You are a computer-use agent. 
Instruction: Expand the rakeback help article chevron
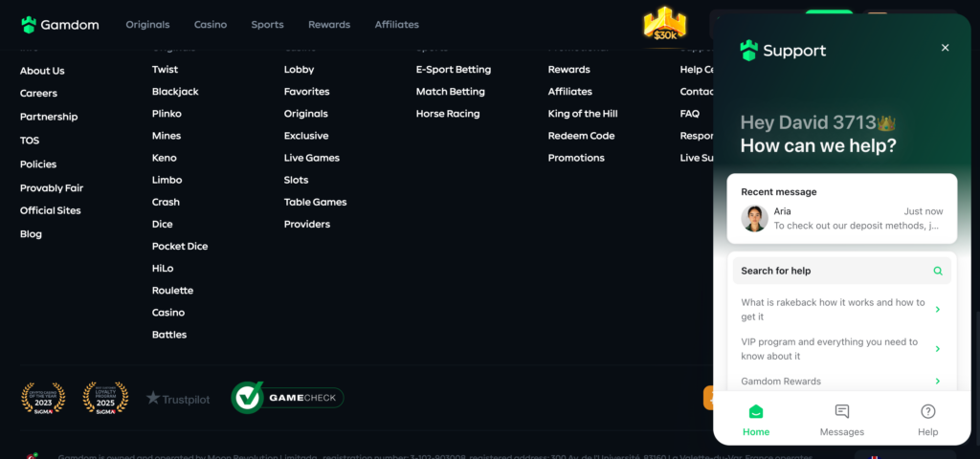[938, 310]
